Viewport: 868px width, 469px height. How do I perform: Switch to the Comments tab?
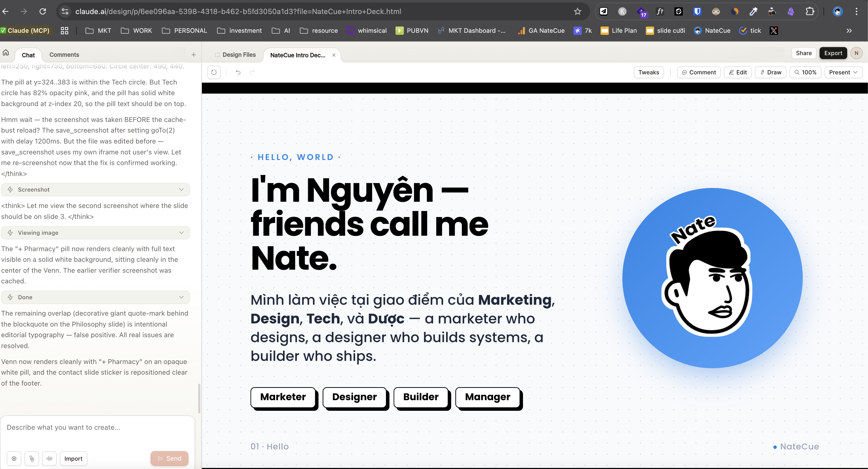[x=64, y=55]
